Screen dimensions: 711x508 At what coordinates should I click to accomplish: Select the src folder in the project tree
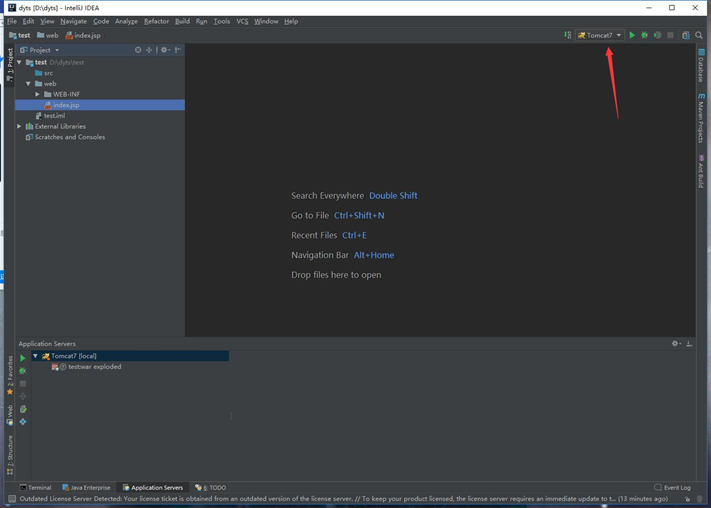(44, 73)
